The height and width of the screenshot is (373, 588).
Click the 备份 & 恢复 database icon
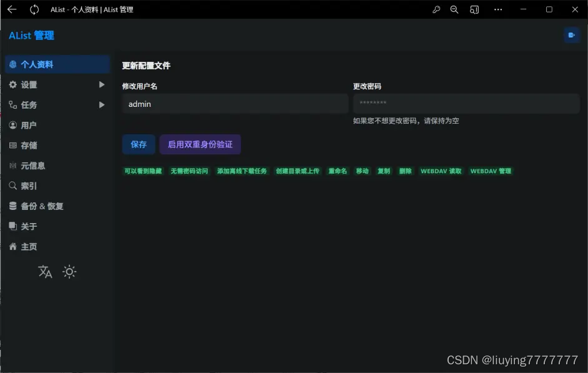click(12, 206)
